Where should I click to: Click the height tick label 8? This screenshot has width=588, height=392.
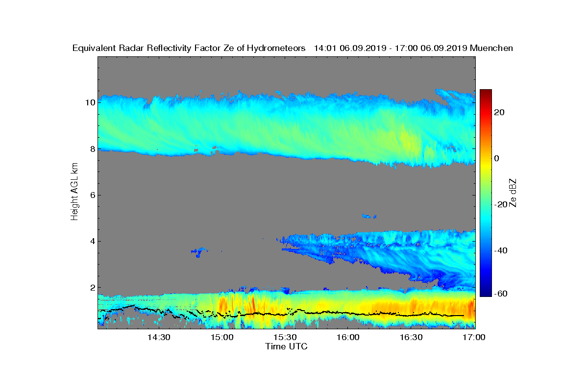coord(92,149)
